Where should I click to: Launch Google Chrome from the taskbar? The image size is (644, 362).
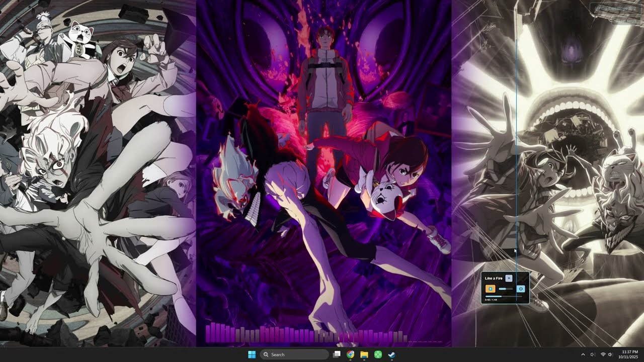pyautogui.click(x=350, y=354)
